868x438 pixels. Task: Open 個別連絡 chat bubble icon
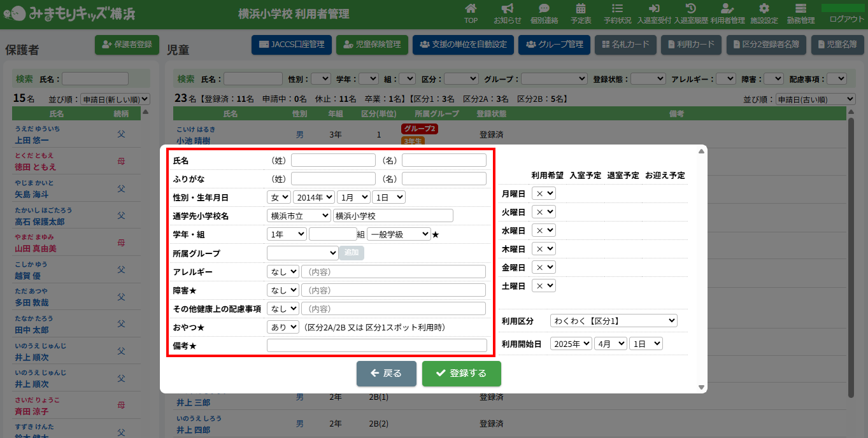click(544, 9)
